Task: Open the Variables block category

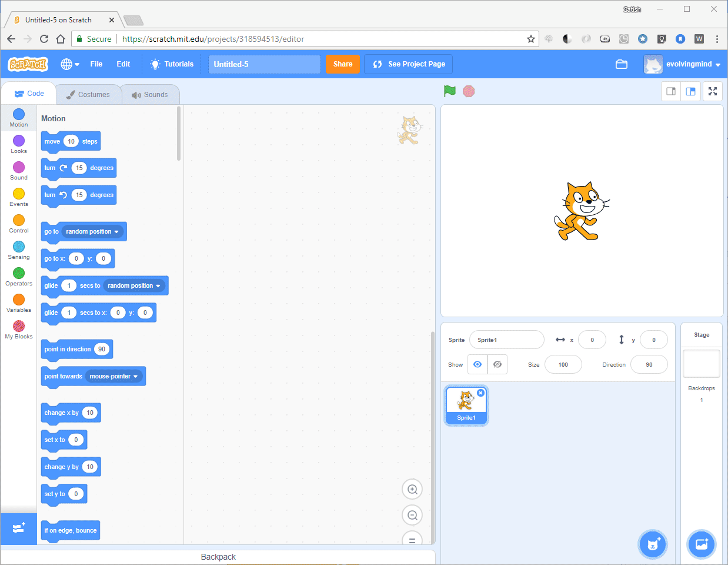Action: (x=19, y=303)
